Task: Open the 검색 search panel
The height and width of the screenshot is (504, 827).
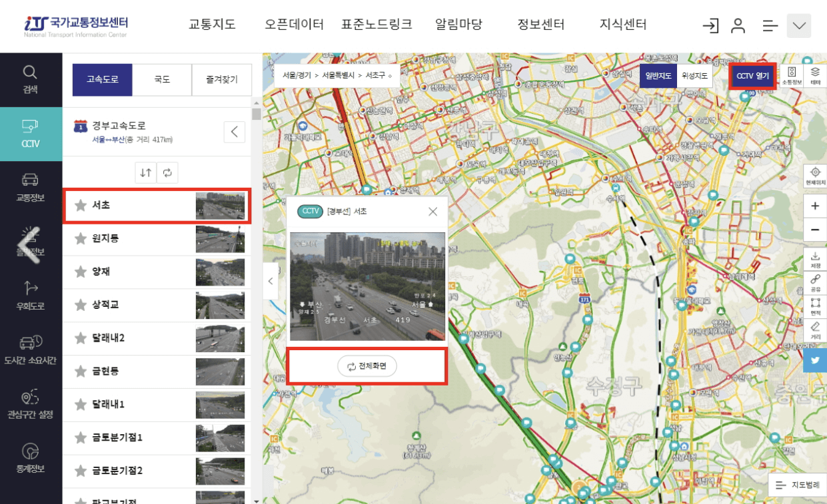Action: [31, 77]
